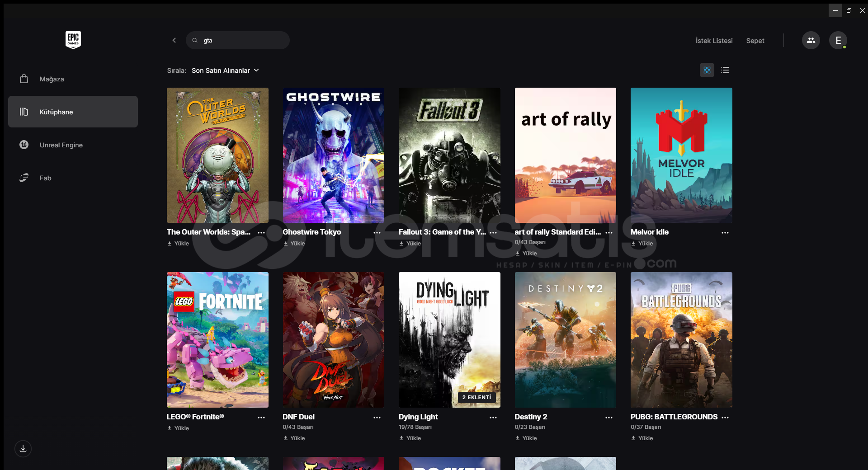Viewport: 868px width, 470px height.
Task: Open LEGO Fortnite cover art
Action: [x=217, y=340]
